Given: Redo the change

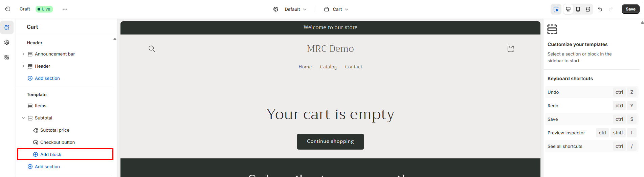Looking at the screenshot, I should [611, 9].
